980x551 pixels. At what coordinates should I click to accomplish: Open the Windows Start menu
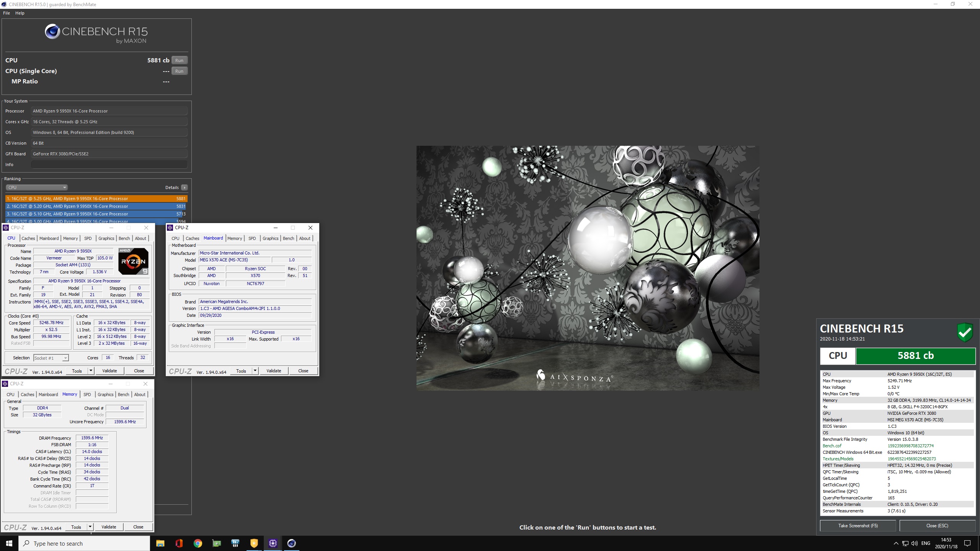click(9, 543)
